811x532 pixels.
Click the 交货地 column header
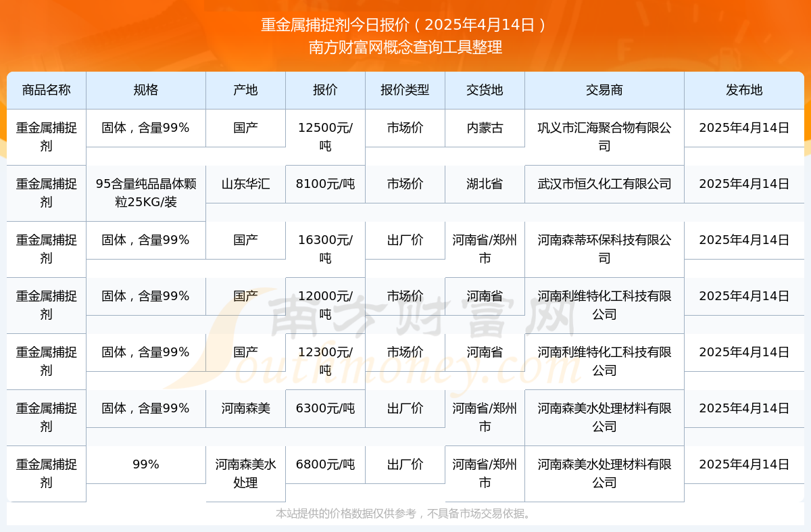(485, 90)
